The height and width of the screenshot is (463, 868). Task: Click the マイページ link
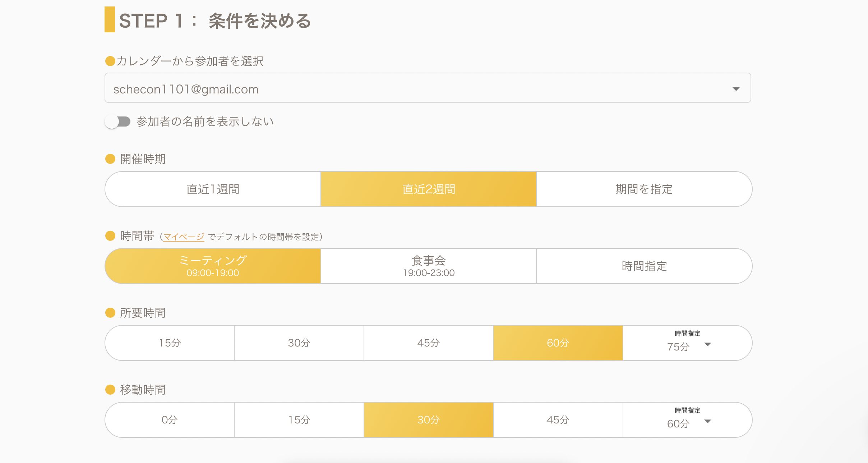coord(184,237)
